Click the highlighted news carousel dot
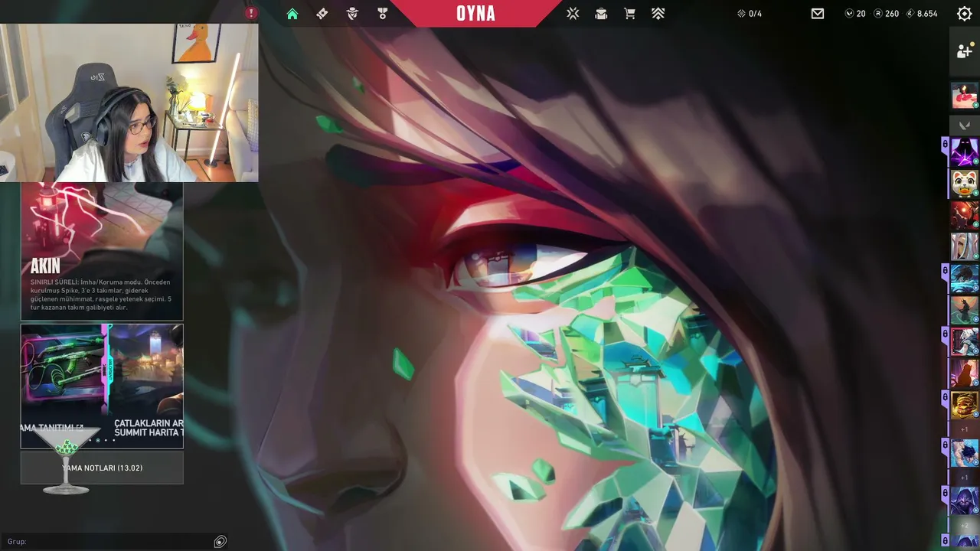 click(98, 440)
